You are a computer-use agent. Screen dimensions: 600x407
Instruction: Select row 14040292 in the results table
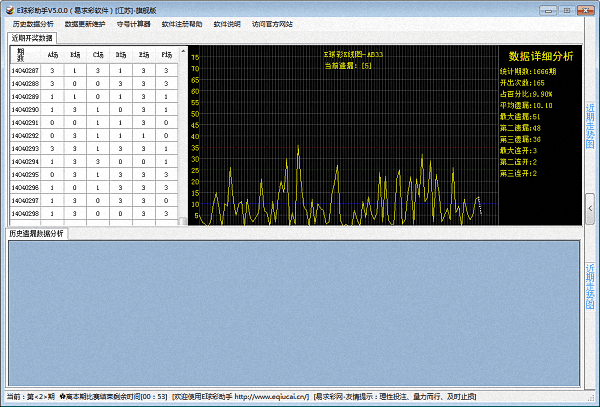point(94,135)
